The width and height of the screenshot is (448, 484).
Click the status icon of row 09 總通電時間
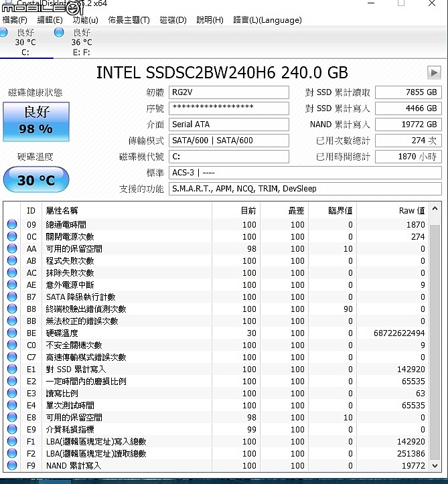pyautogui.click(x=12, y=224)
